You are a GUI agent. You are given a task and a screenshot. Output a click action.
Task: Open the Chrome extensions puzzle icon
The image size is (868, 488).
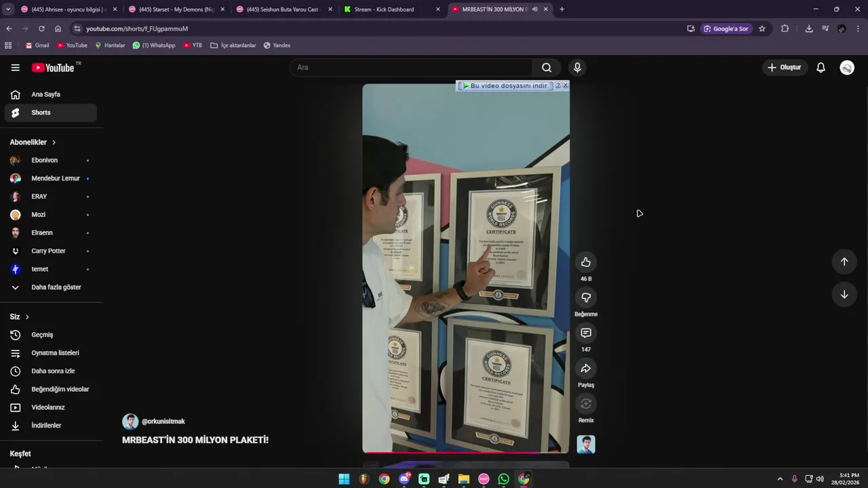click(785, 28)
